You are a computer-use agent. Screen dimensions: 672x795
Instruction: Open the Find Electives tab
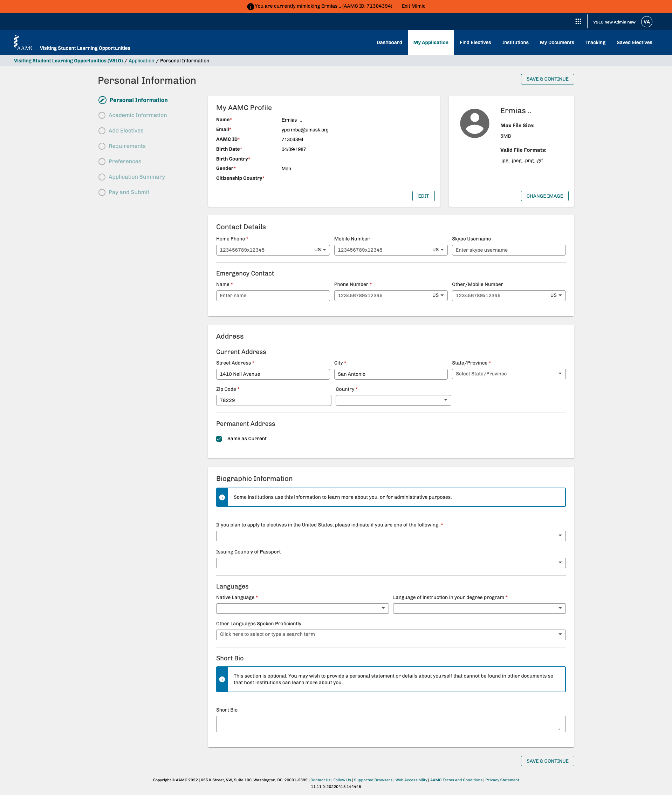coord(475,43)
